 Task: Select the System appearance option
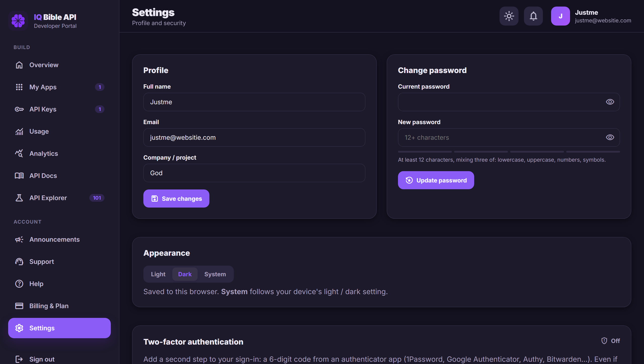[x=215, y=274]
